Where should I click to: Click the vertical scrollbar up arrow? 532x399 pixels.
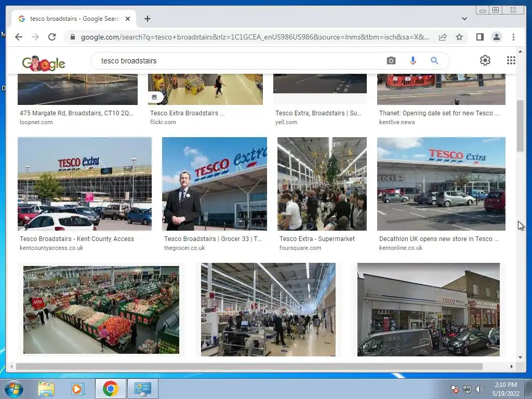[520, 51]
